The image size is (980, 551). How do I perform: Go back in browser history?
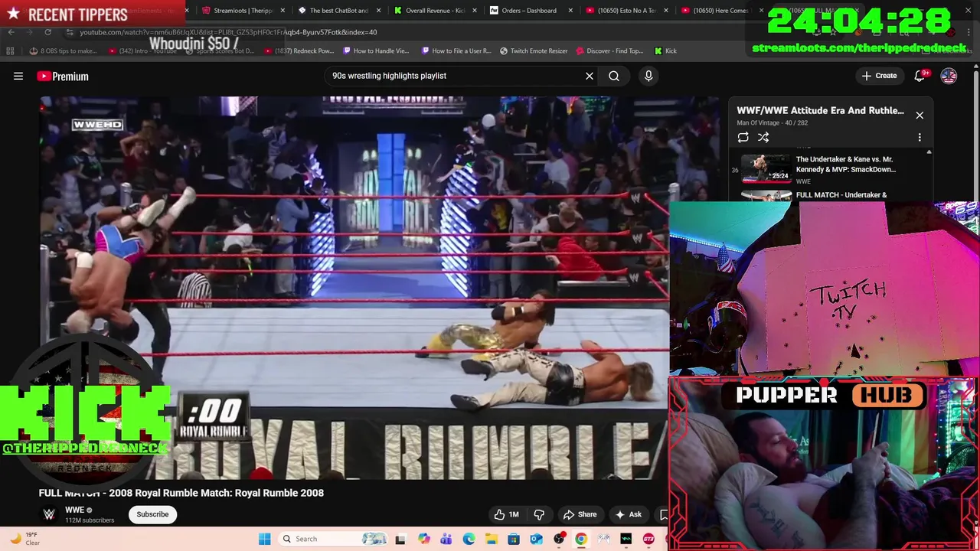(x=11, y=32)
